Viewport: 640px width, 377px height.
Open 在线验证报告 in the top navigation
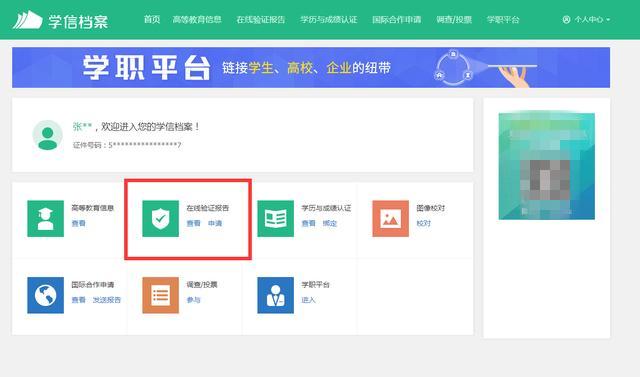pos(261,20)
